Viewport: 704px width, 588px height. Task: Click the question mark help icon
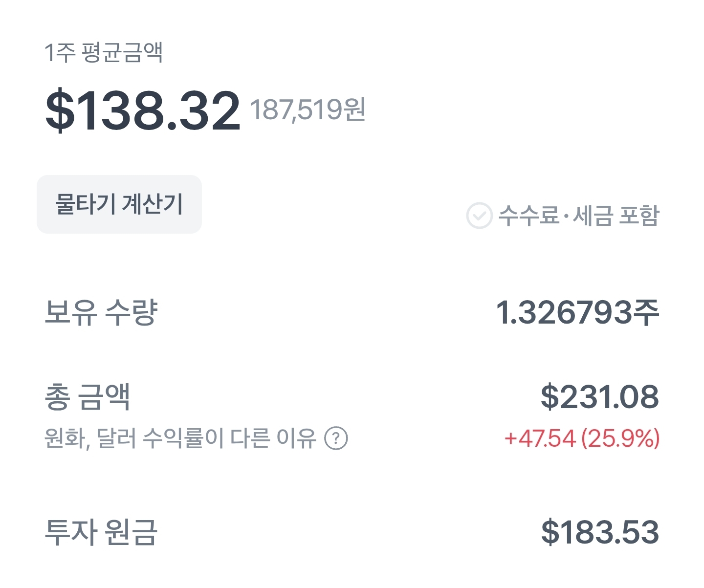(x=336, y=438)
